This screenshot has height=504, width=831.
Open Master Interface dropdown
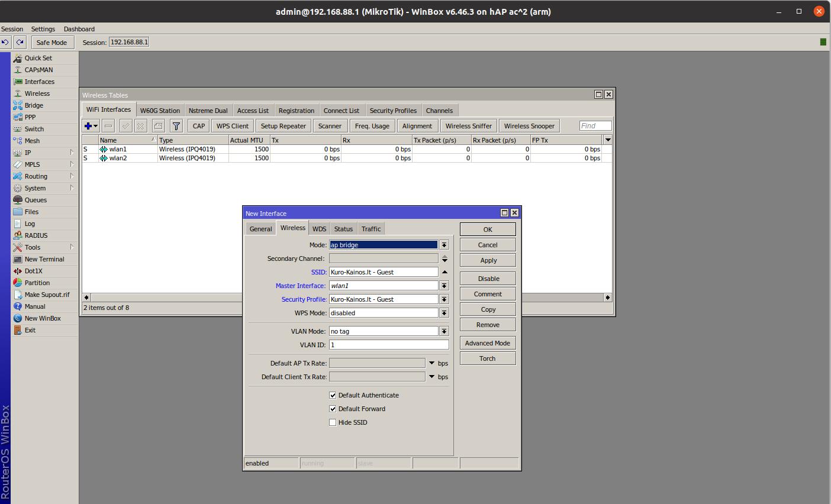tap(444, 286)
